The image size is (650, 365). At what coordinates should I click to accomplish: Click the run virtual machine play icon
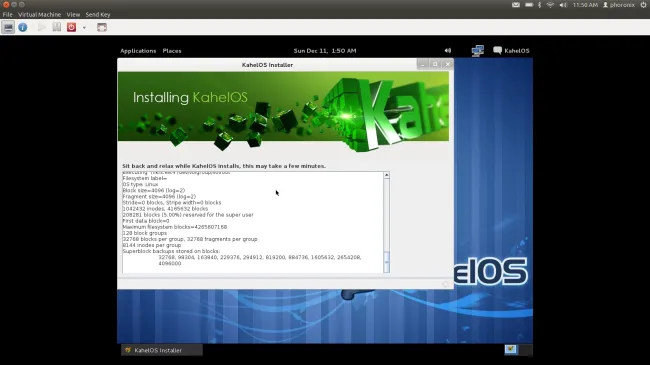coord(42,27)
